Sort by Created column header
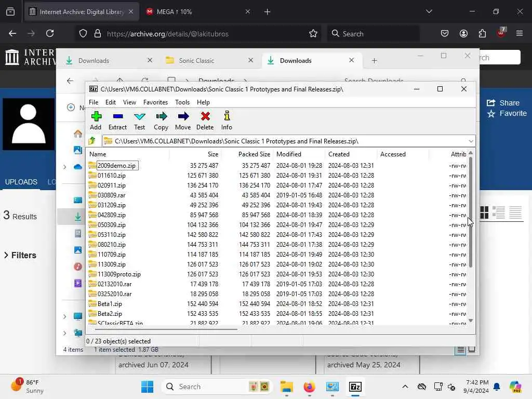 coord(351,154)
